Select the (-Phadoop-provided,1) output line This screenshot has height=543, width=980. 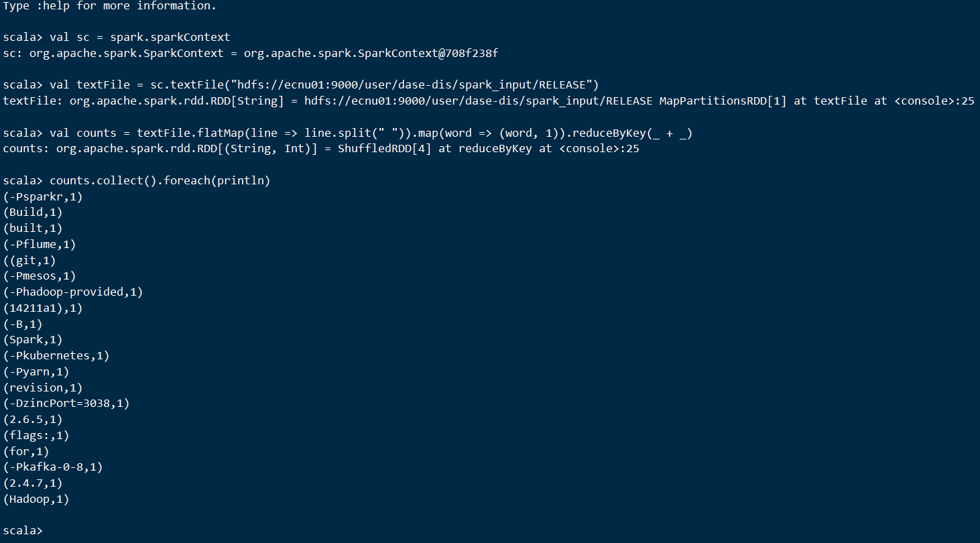73,292
